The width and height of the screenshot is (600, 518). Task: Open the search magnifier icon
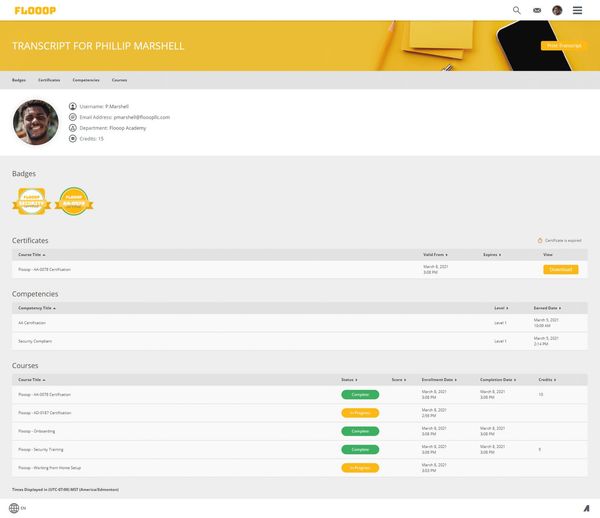click(x=517, y=10)
